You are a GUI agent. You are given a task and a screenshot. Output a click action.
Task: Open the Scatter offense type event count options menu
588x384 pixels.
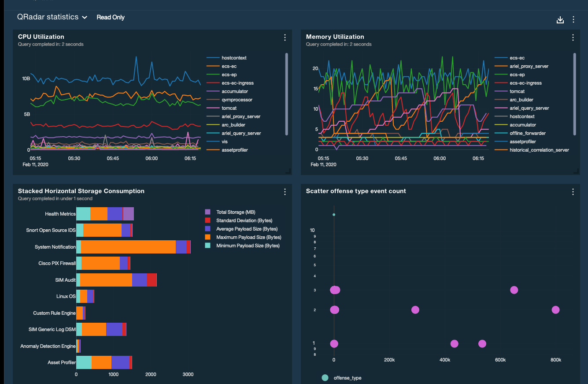[x=573, y=192]
